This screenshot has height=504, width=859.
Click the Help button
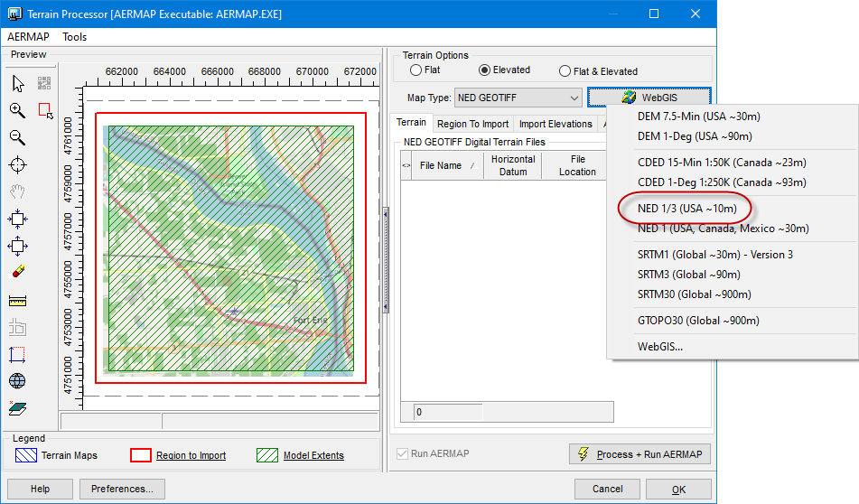pyautogui.click(x=40, y=489)
